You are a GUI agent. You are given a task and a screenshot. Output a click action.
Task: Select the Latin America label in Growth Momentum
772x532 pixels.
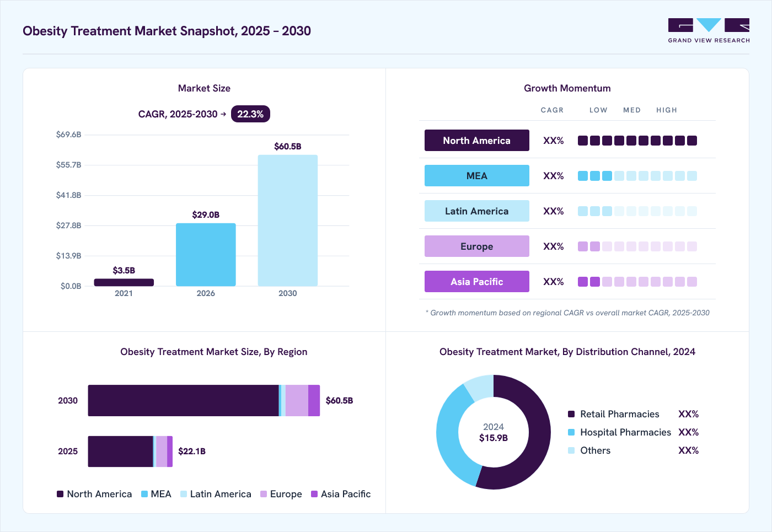pos(477,211)
